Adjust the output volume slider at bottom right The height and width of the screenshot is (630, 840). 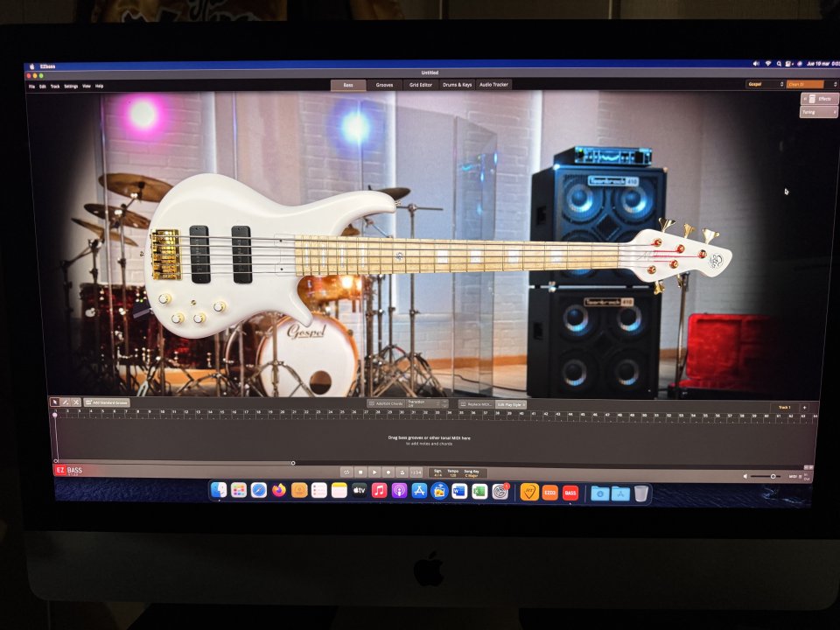pyautogui.click(x=773, y=476)
